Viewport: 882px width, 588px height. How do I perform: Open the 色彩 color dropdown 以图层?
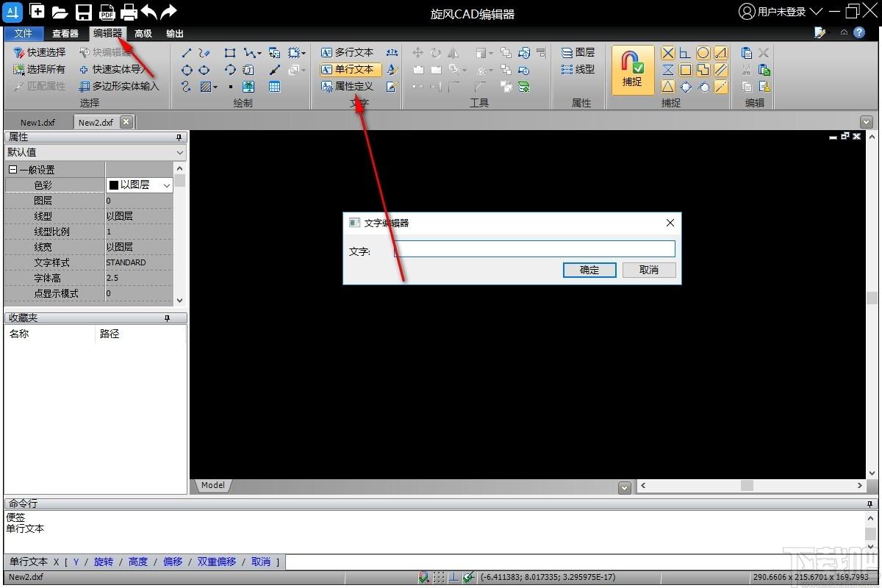pyautogui.click(x=140, y=185)
